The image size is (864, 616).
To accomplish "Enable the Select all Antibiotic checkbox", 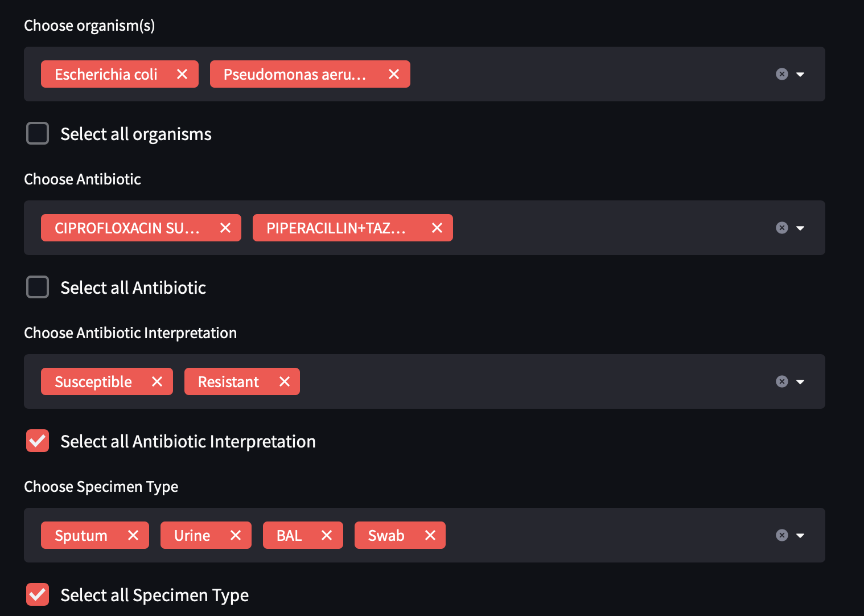I will click(x=37, y=287).
